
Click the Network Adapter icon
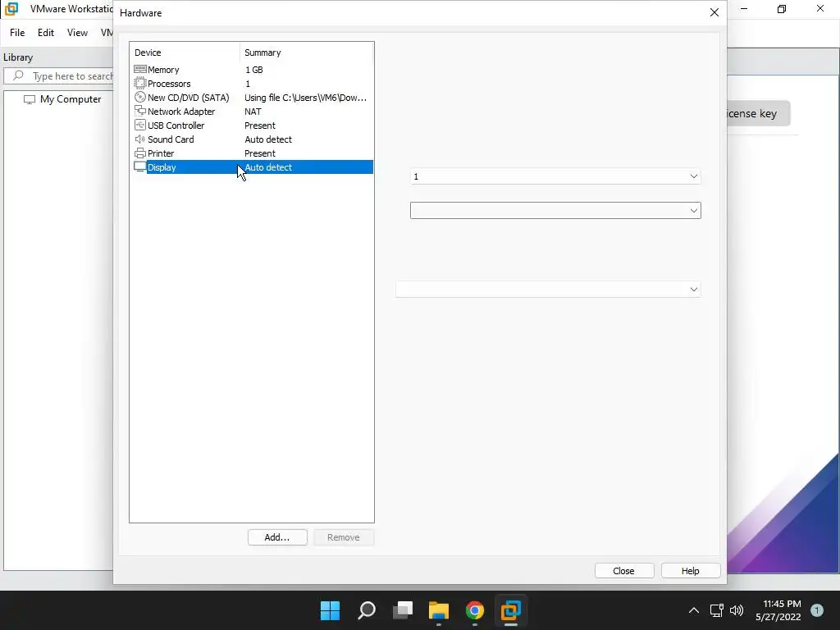tap(139, 111)
